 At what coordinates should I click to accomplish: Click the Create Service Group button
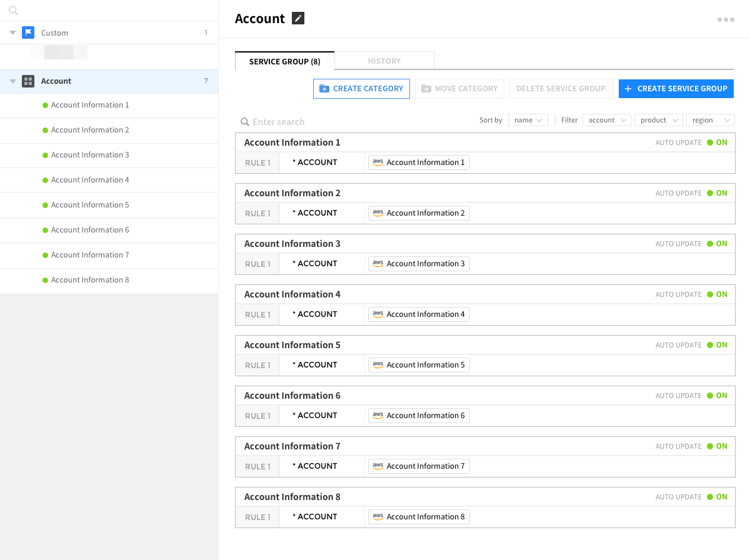[676, 89]
